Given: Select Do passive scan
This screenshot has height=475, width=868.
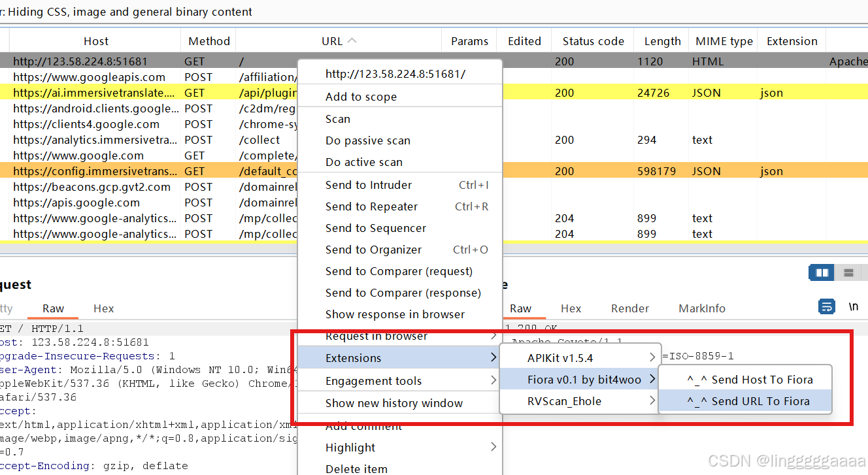Looking at the screenshot, I should click(400, 140).
